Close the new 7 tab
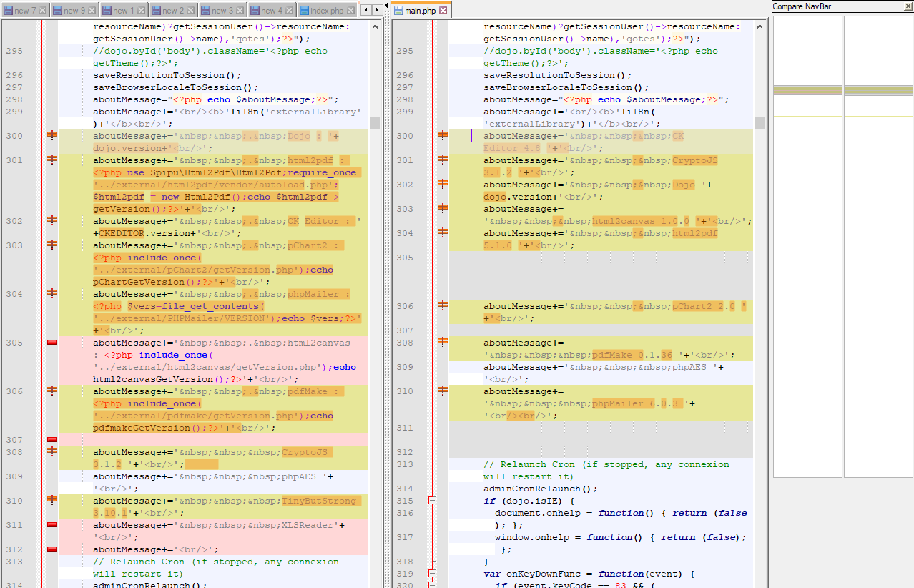This screenshot has height=588, width=914. [43, 11]
